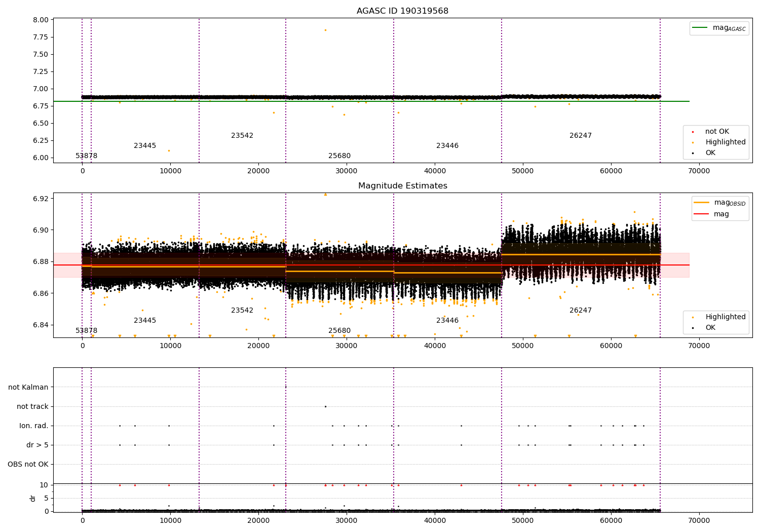Click label 26247 in Magnitude Estimates plot
Image resolution: width=760 pixels, height=532 pixels.
tap(581, 311)
